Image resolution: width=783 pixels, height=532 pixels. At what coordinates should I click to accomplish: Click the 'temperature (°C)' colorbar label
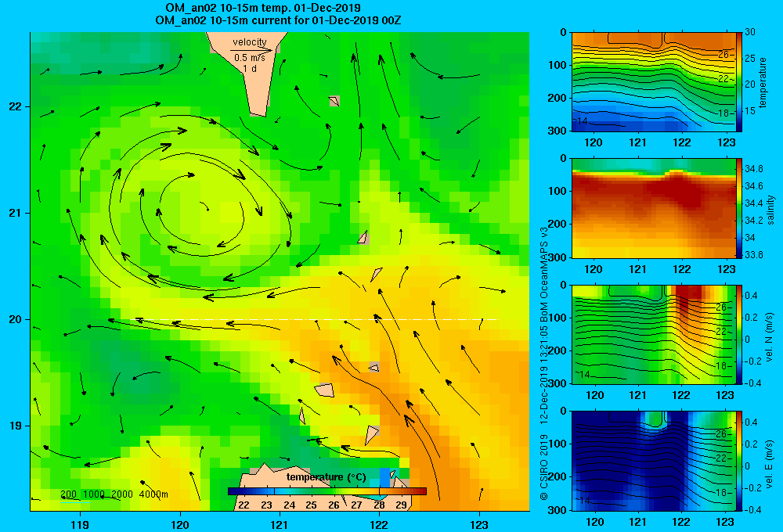point(326,477)
